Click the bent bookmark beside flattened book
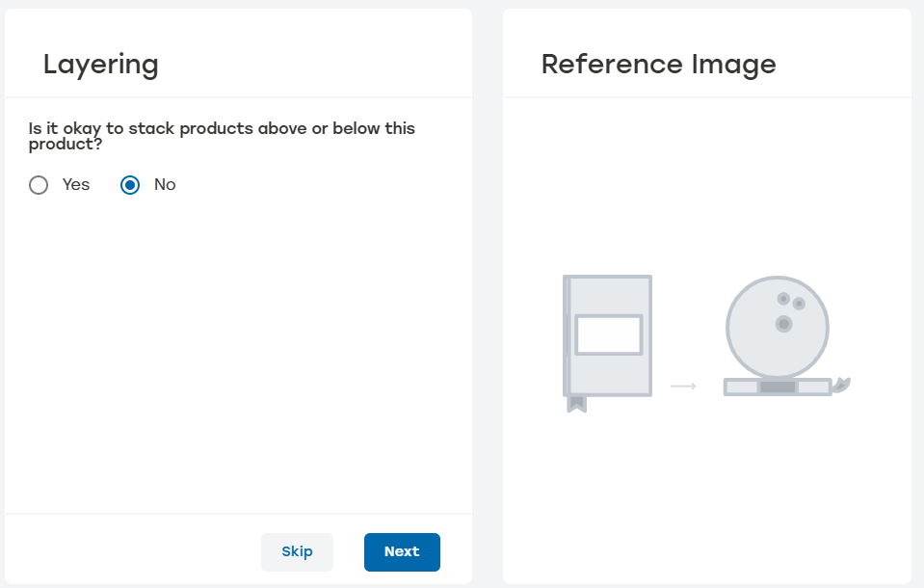 [842, 386]
